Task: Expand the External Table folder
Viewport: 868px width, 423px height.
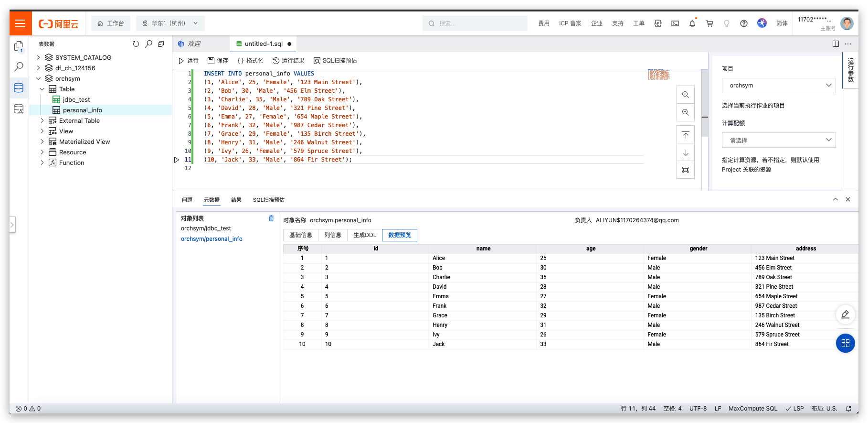Action: click(42, 120)
